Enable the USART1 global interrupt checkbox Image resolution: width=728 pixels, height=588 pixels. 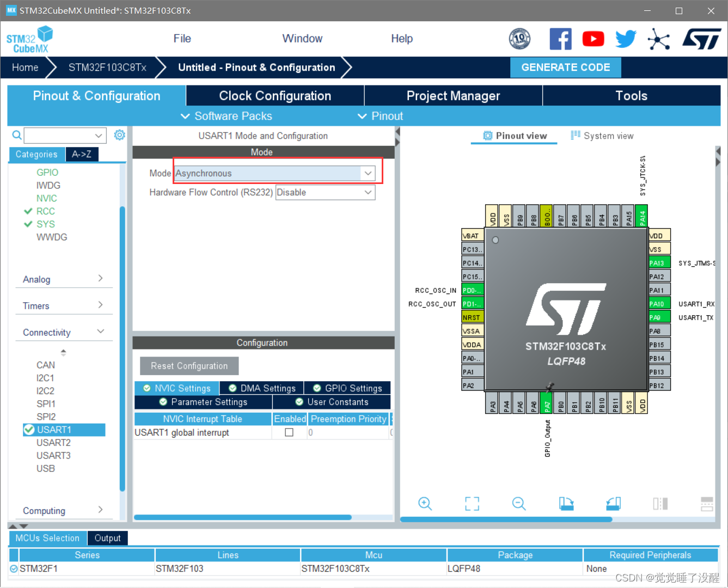click(289, 432)
